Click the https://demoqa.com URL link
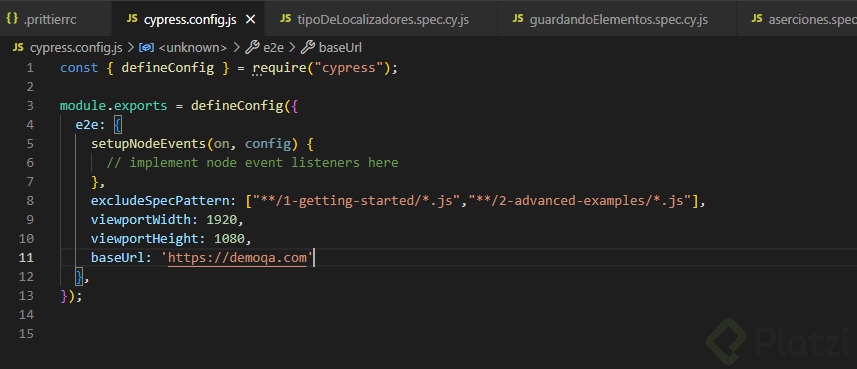The width and height of the screenshot is (857, 369). (237, 257)
